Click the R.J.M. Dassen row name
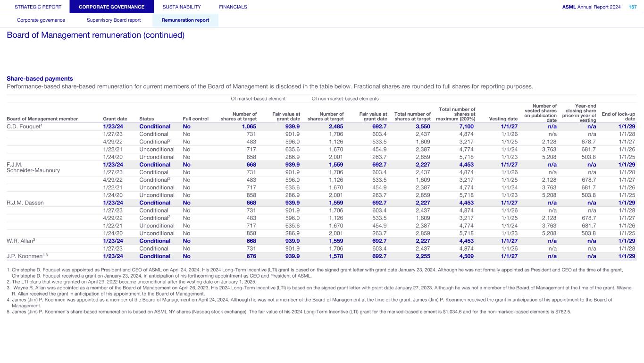644x363 pixels. click(25, 203)
